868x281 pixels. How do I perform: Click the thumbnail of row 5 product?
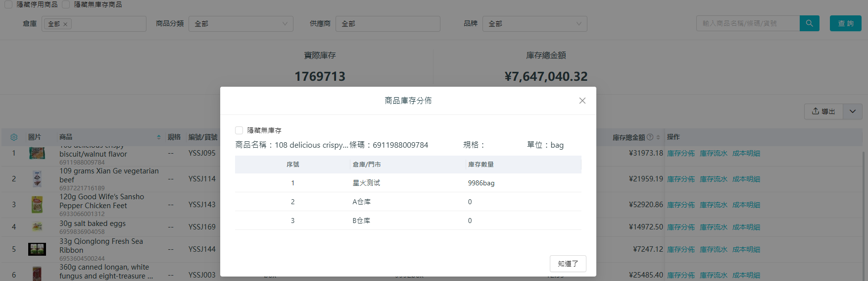coord(37,249)
